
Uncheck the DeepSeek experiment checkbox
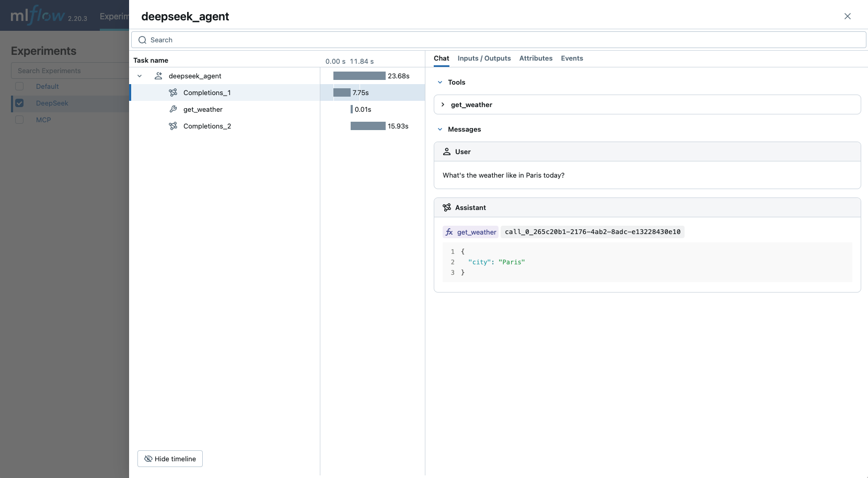point(19,103)
